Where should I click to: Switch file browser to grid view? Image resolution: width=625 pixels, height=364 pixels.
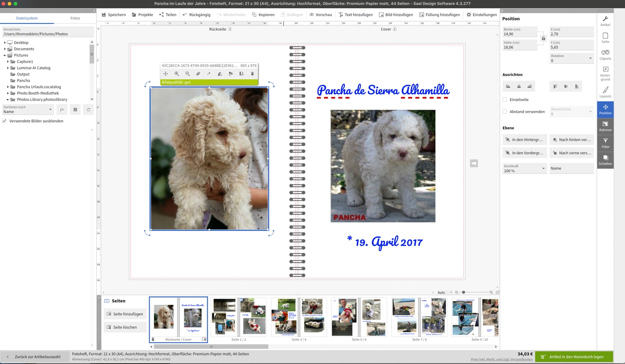point(75,110)
